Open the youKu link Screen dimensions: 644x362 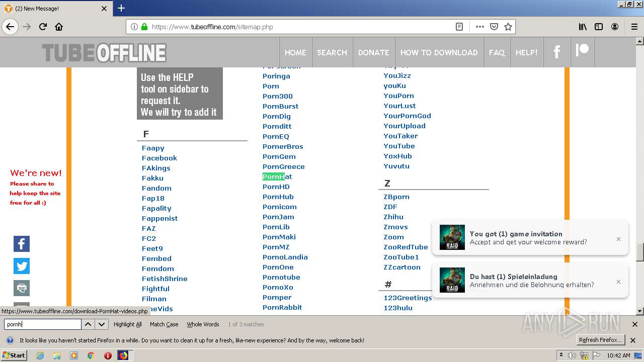[x=394, y=85]
